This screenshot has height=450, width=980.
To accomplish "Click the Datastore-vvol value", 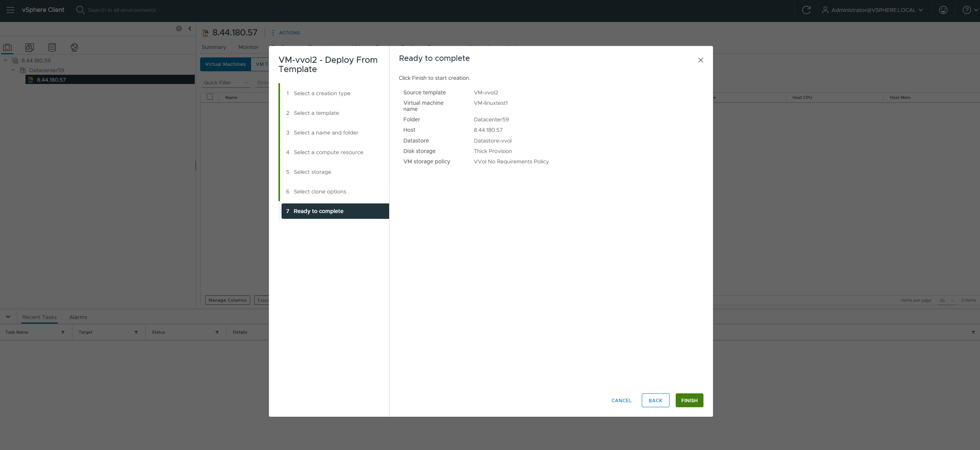I will click(x=493, y=141).
